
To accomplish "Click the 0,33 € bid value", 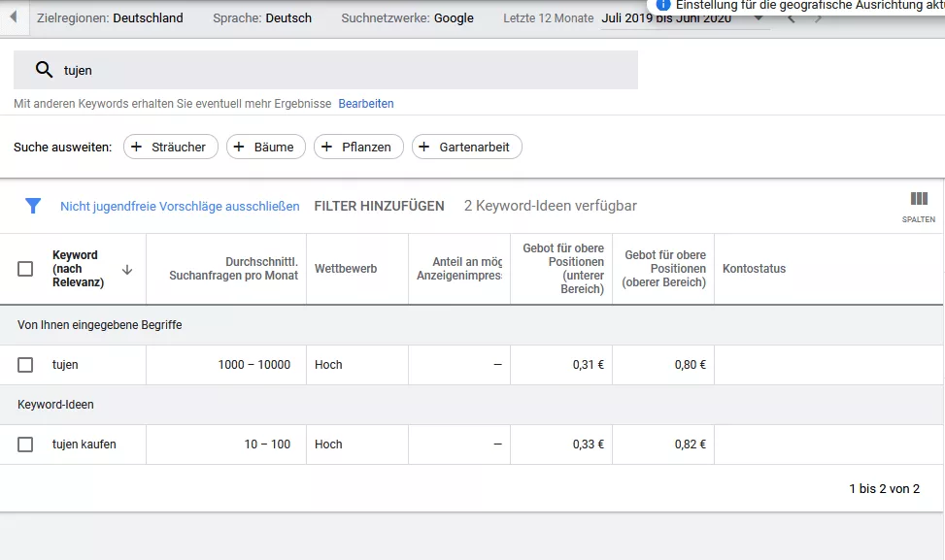I will pyautogui.click(x=589, y=445).
